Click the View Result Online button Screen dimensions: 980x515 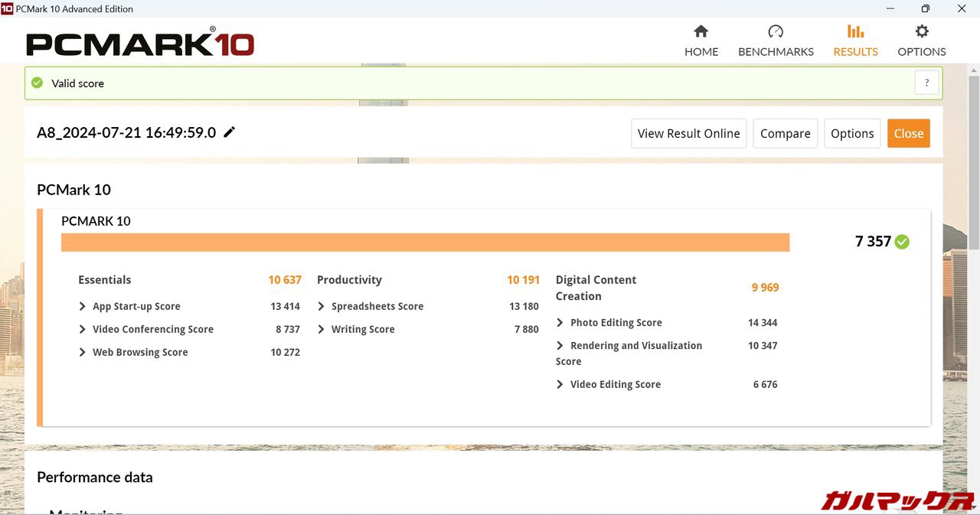point(688,133)
